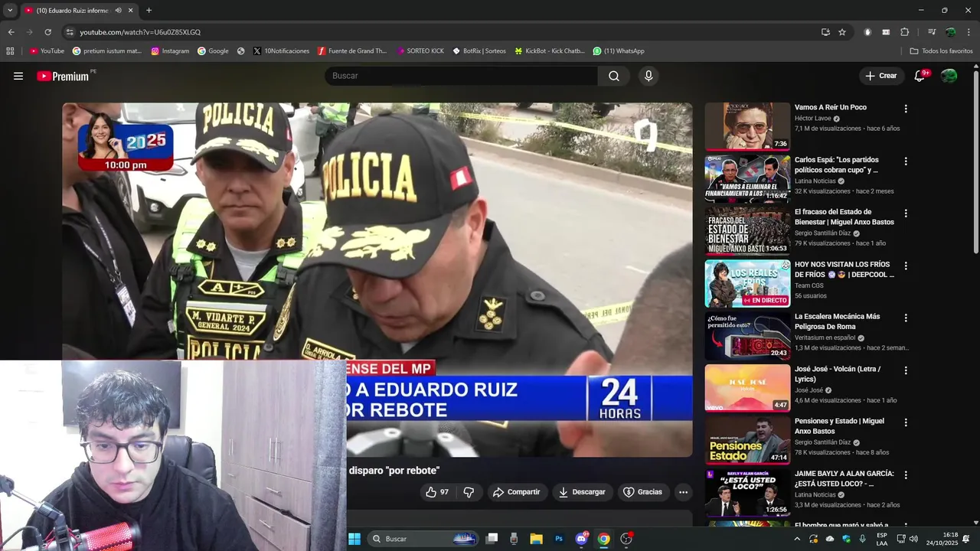Image resolution: width=980 pixels, height=551 pixels.
Task: Click the address bar URL
Action: pos(140,32)
